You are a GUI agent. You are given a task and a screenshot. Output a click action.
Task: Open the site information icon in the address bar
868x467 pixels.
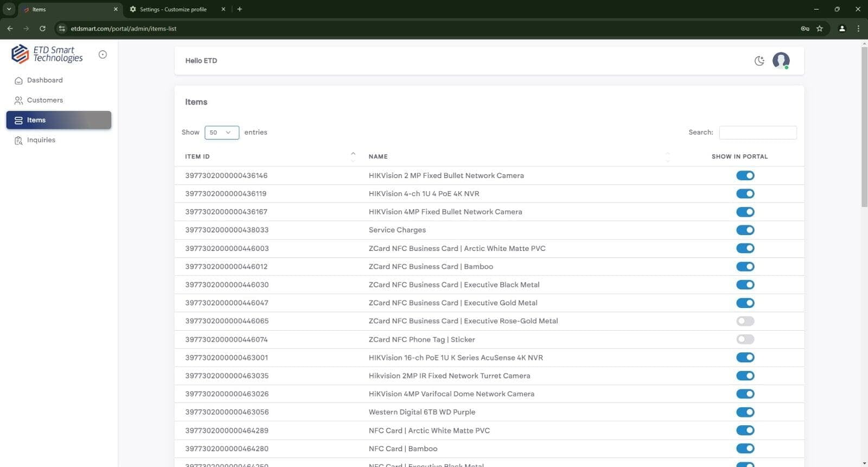coord(62,28)
